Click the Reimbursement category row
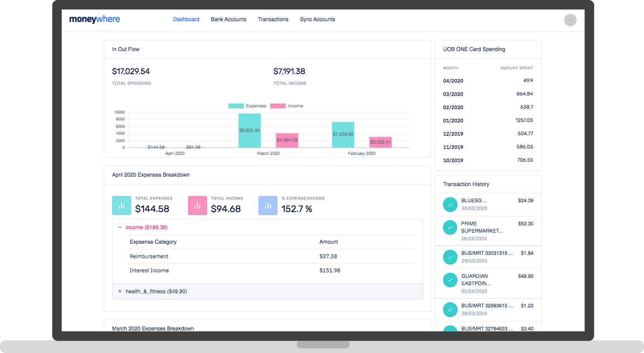The height and width of the screenshot is (353, 644). point(270,256)
